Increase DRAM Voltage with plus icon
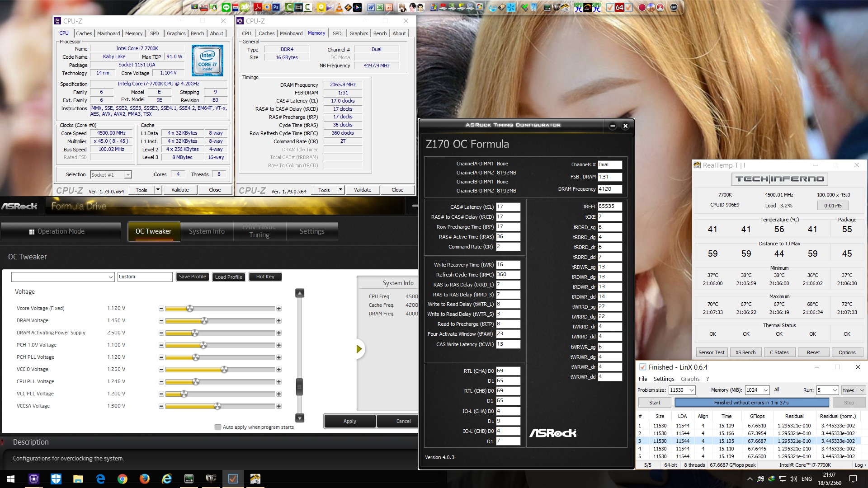The image size is (868, 488). pyautogui.click(x=279, y=321)
